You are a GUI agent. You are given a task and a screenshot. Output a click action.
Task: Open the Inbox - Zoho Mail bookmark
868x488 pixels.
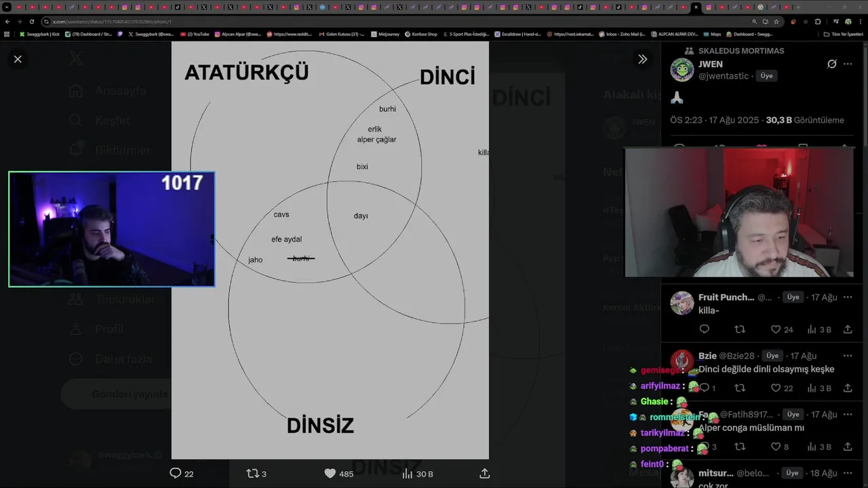coord(622,34)
